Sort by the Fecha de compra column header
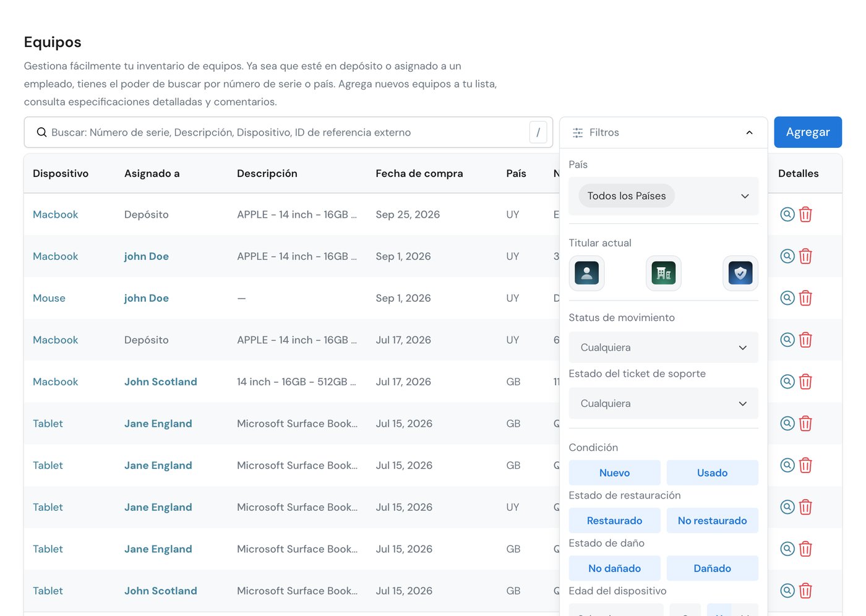This screenshot has height=616, width=866. click(419, 174)
